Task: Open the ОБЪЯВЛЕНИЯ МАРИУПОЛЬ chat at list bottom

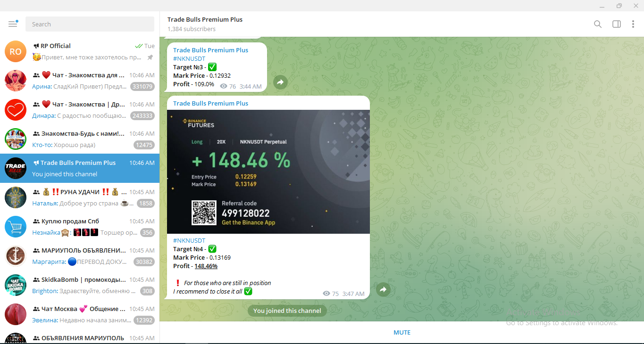Action: tap(80, 336)
